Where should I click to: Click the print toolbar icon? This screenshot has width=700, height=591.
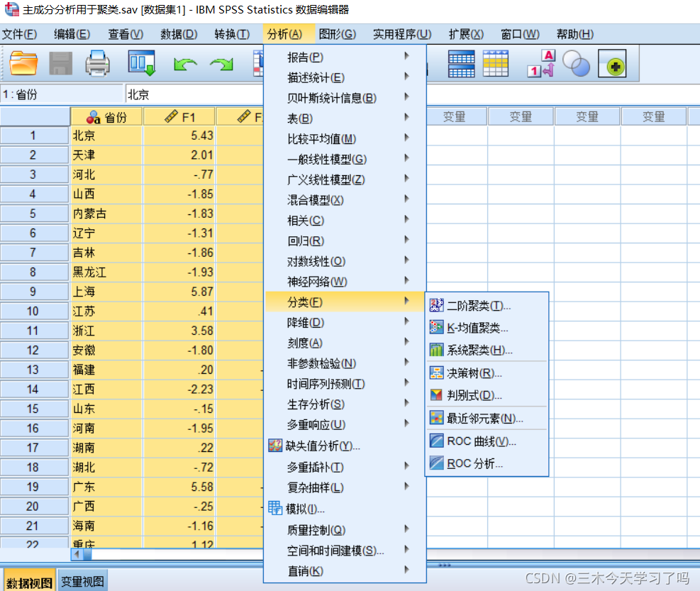click(97, 63)
